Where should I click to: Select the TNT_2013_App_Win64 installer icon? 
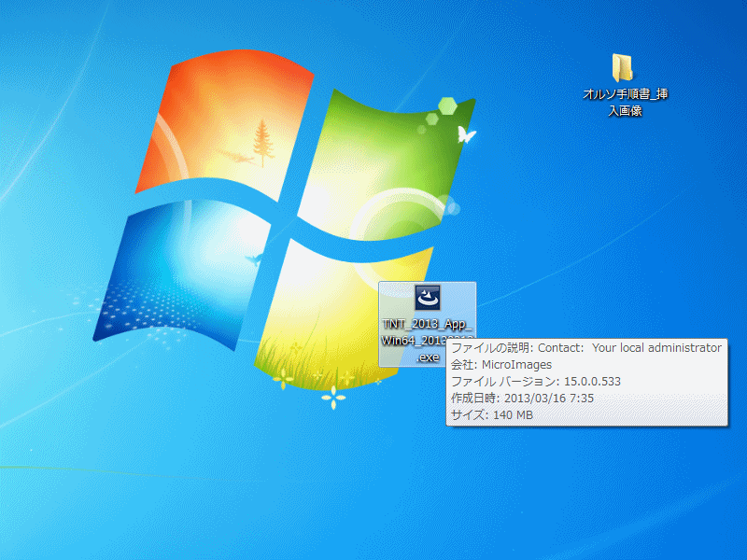pos(428,298)
